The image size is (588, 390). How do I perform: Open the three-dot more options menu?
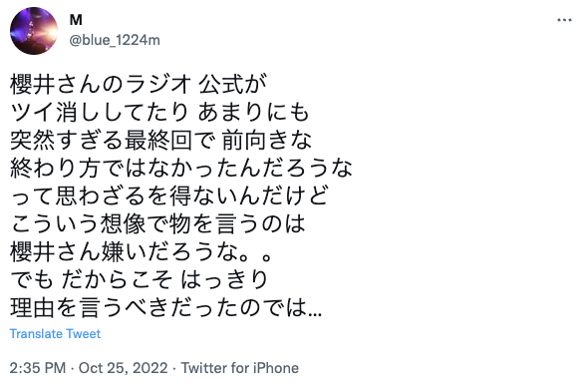coord(564,20)
